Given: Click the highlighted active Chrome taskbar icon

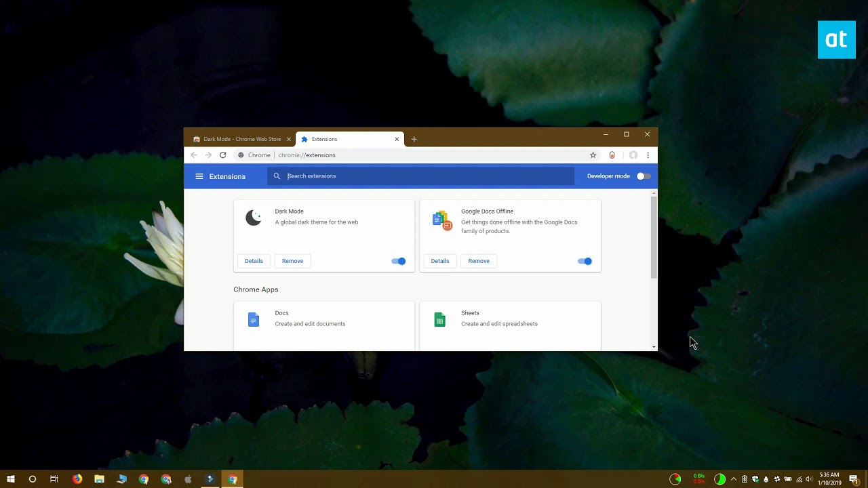Looking at the screenshot, I should [x=233, y=479].
